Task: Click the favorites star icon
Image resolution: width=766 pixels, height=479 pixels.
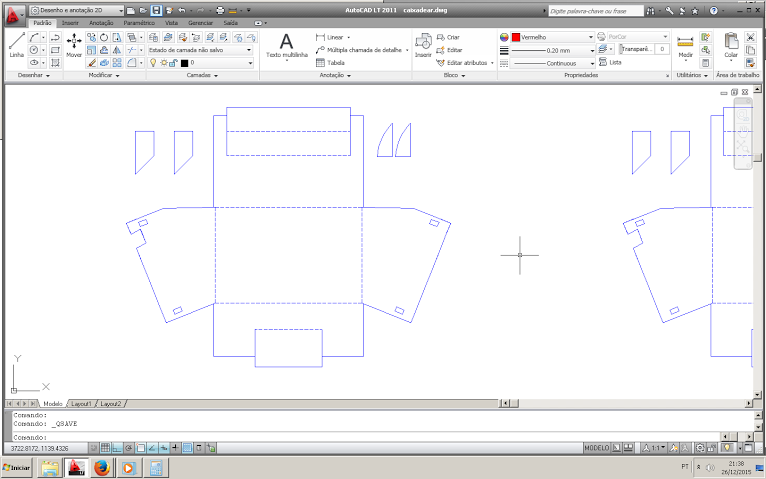Action: click(x=695, y=11)
